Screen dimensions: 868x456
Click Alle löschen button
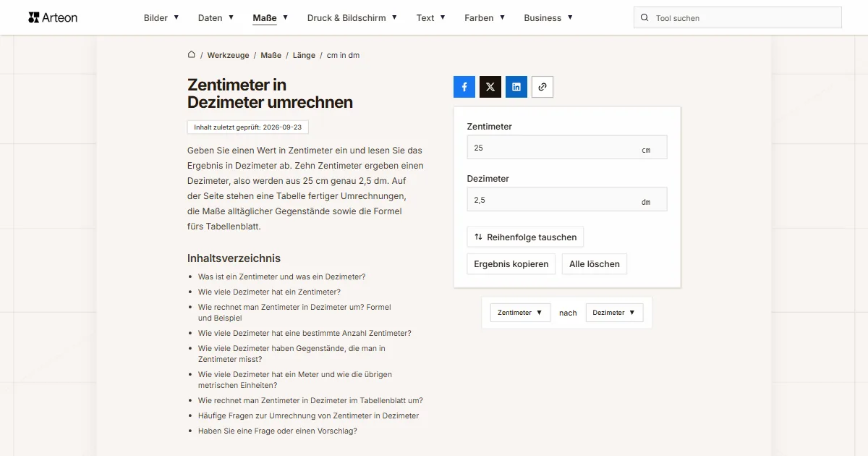click(x=595, y=264)
